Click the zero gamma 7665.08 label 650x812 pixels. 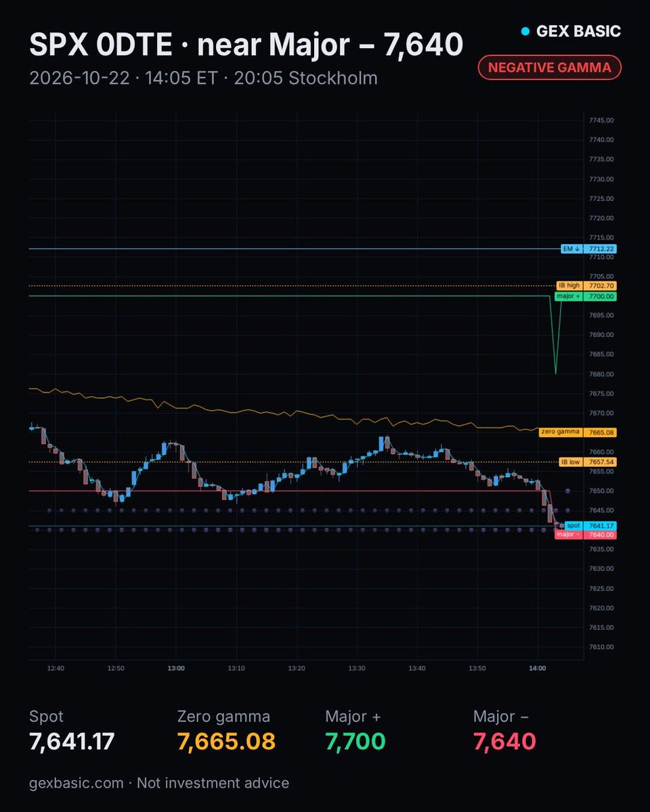point(578,432)
